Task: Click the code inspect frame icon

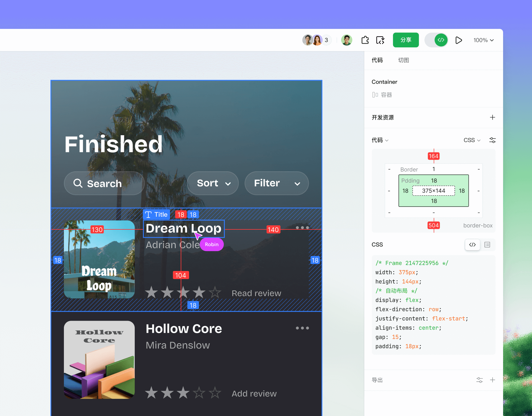Action: pyautogui.click(x=380, y=40)
